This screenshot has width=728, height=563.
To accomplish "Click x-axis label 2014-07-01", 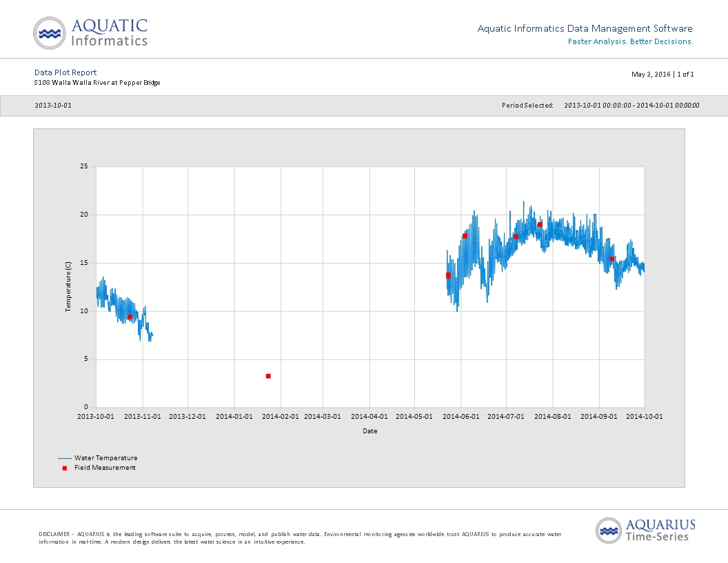I will tap(506, 416).
